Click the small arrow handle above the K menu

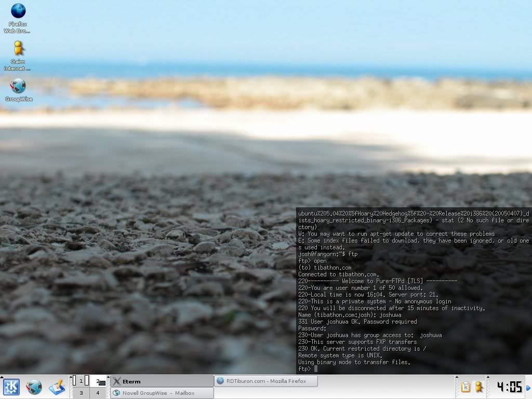click(2, 377)
